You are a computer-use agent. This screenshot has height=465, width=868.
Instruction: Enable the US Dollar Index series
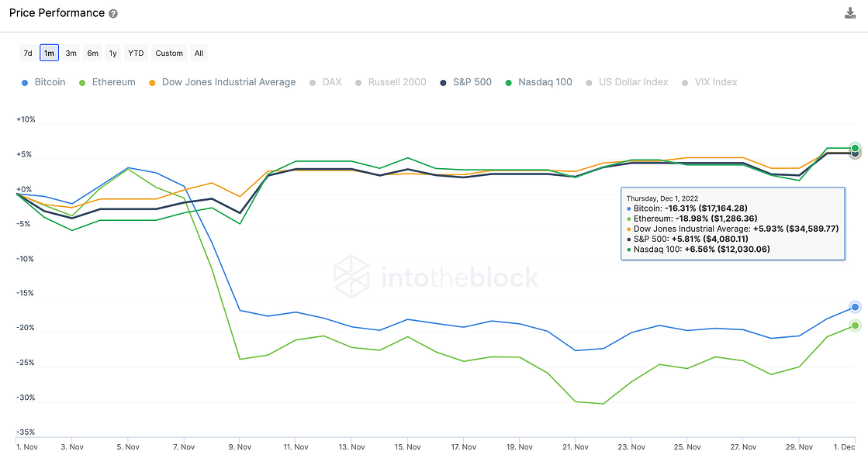(x=628, y=82)
